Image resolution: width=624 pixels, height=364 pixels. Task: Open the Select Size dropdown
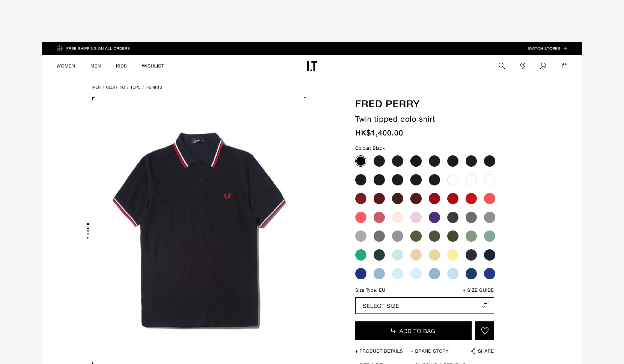tap(424, 305)
